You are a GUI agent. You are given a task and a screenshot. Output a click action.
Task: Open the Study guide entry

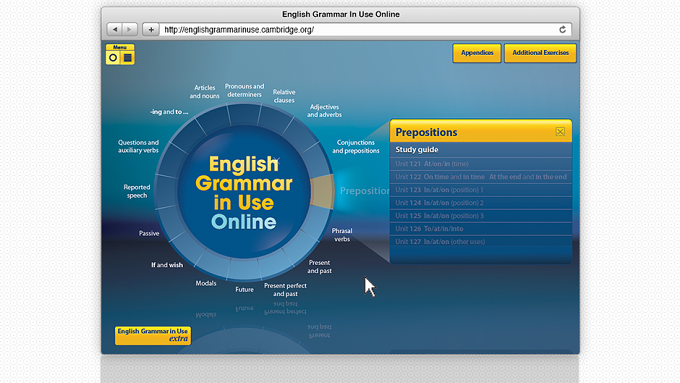tap(481, 150)
